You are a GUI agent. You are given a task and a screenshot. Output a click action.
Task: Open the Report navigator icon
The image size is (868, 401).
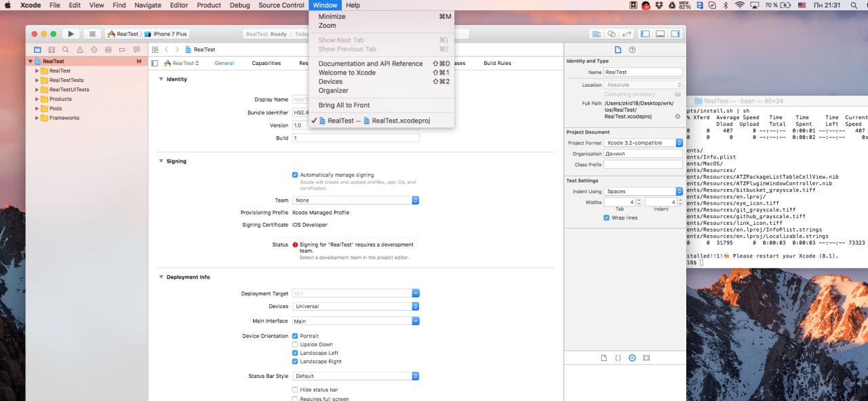click(136, 49)
